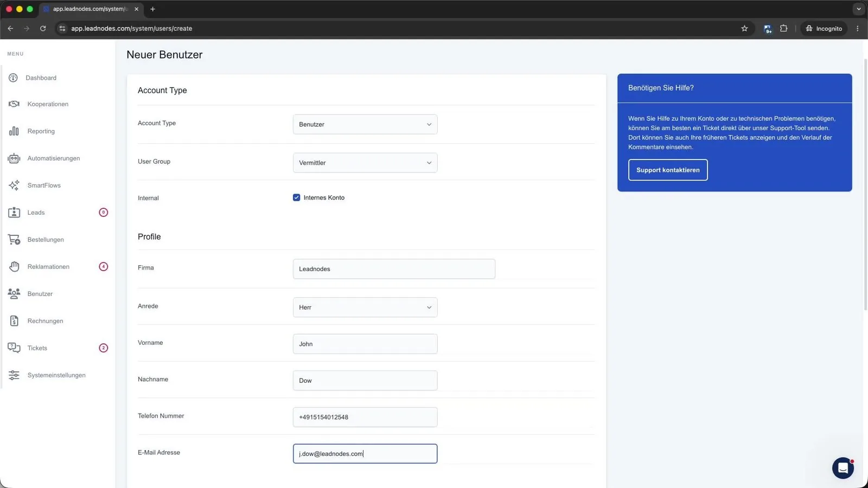This screenshot has width=868, height=488.
Task: Switch to app.leadnodes.com browser tab
Action: pyautogui.click(x=91, y=9)
